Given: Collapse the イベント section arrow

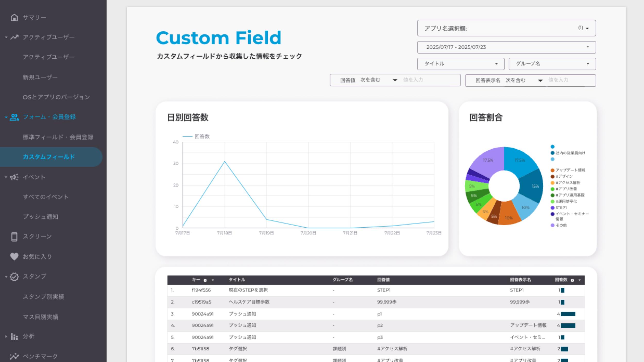Looking at the screenshot, I should tap(6, 177).
